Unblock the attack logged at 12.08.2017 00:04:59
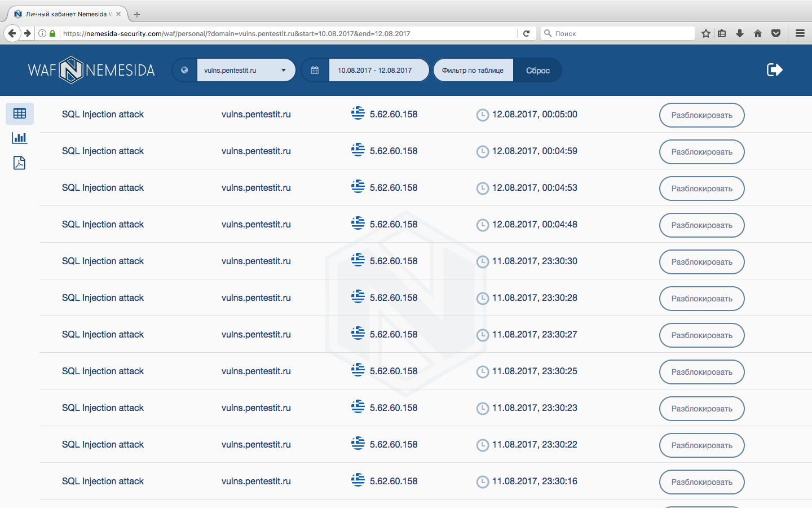Viewport: 812px width, 508px height. [702, 152]
